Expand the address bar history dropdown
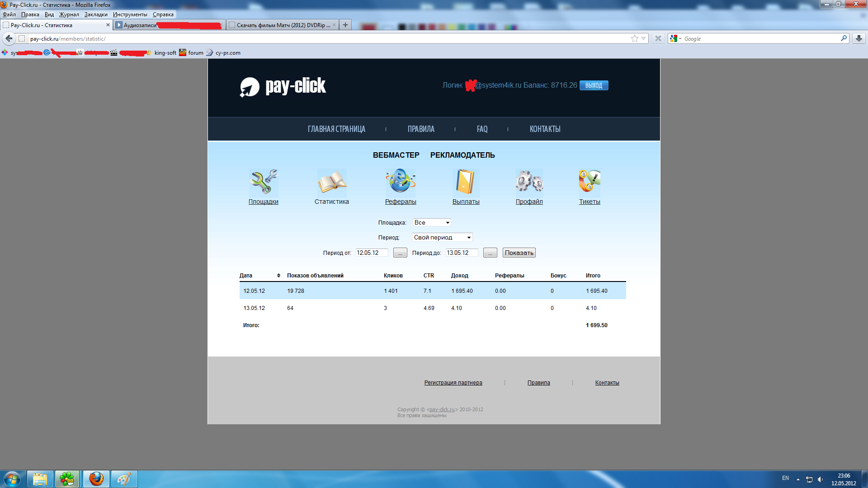Viewport: 868px width, 488px height. pos(643,38)
